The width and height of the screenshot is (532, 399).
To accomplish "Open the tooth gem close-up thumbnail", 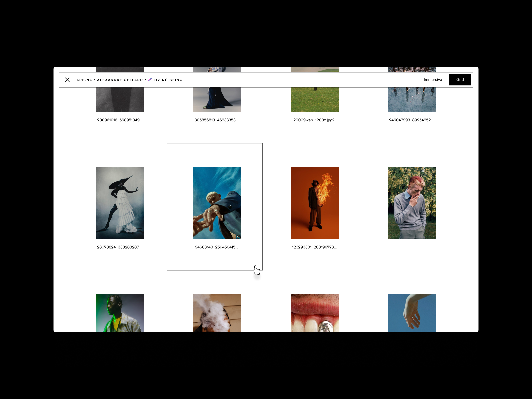I will (315, 313).
